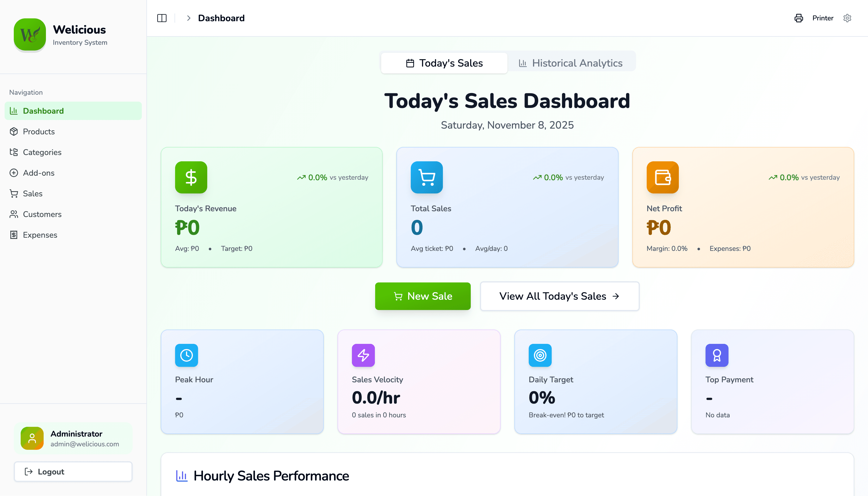Click the Sales Velocity lightning icon
868x496 pixels.
click(x=363, y=355)
